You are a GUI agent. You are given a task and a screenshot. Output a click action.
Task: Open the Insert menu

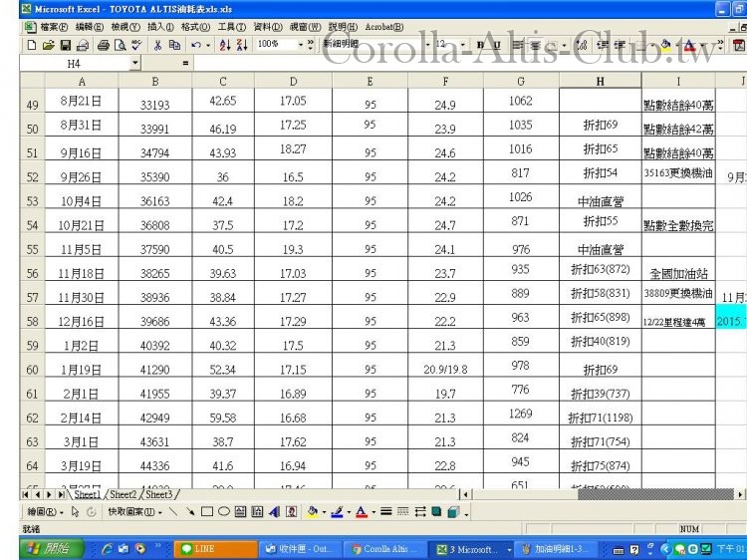tap(160, 27)
